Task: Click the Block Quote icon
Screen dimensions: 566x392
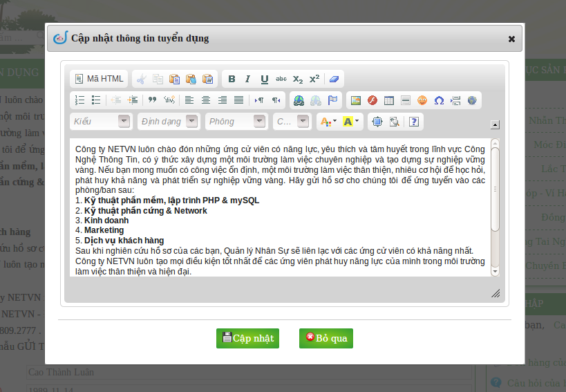Action: [152, 100]
